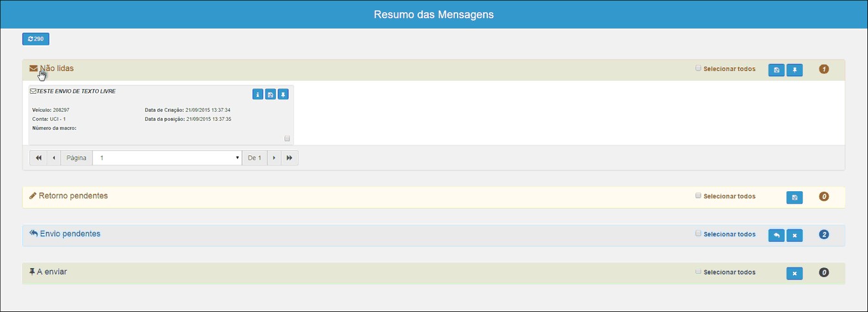Save the TESTE ENVIO DE TEXTO LIVRE message

pyautogui.click(x=270, y=94)
